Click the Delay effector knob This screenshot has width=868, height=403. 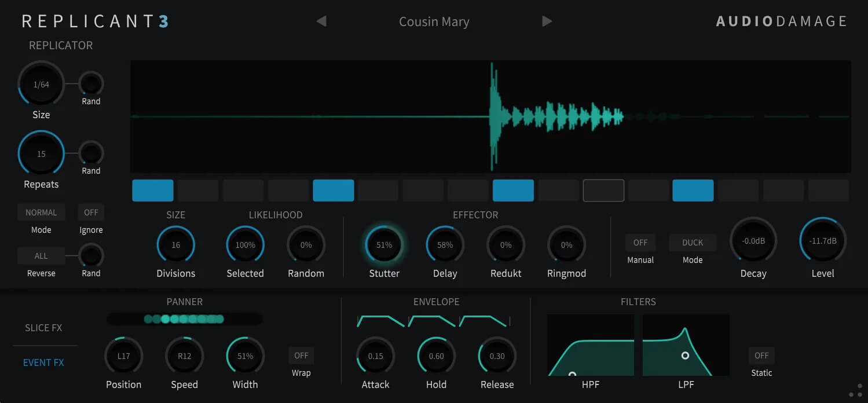click(445, 244)
